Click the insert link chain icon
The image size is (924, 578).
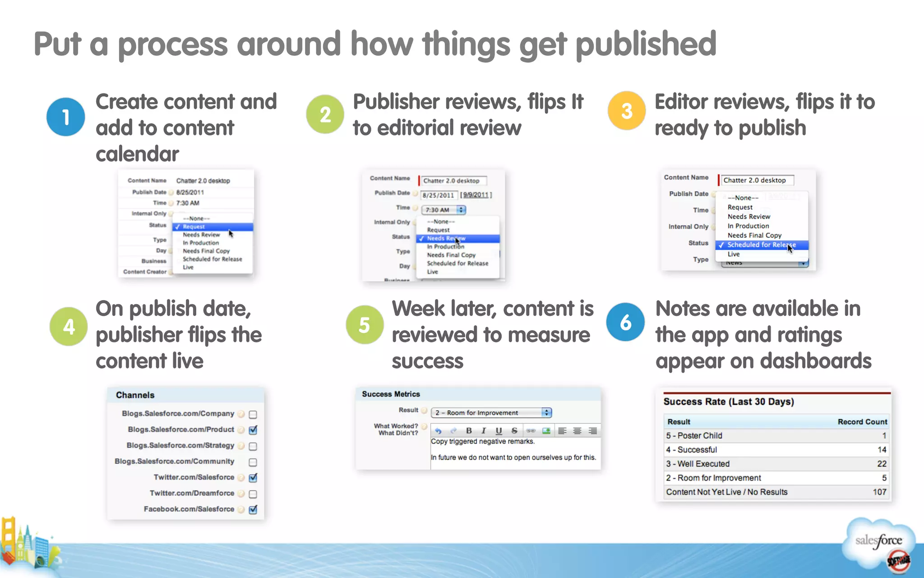click(x=531, y=431)
